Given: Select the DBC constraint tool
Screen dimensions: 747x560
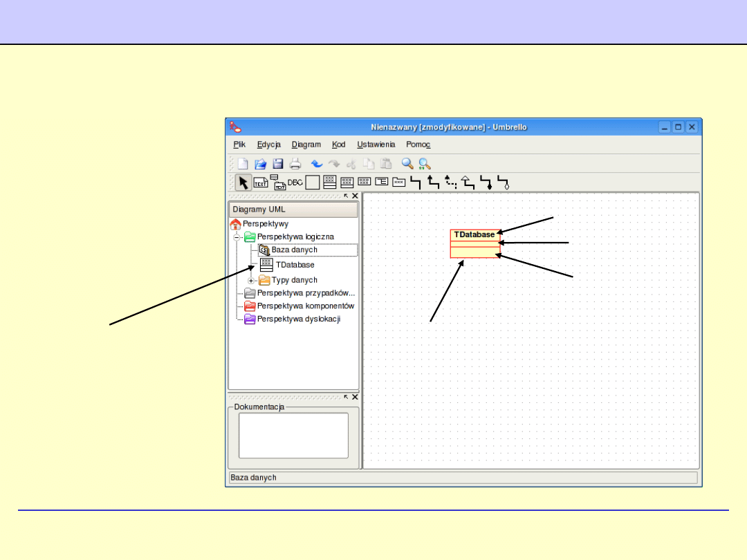Looking at the screenshot, I should [295, 183].
